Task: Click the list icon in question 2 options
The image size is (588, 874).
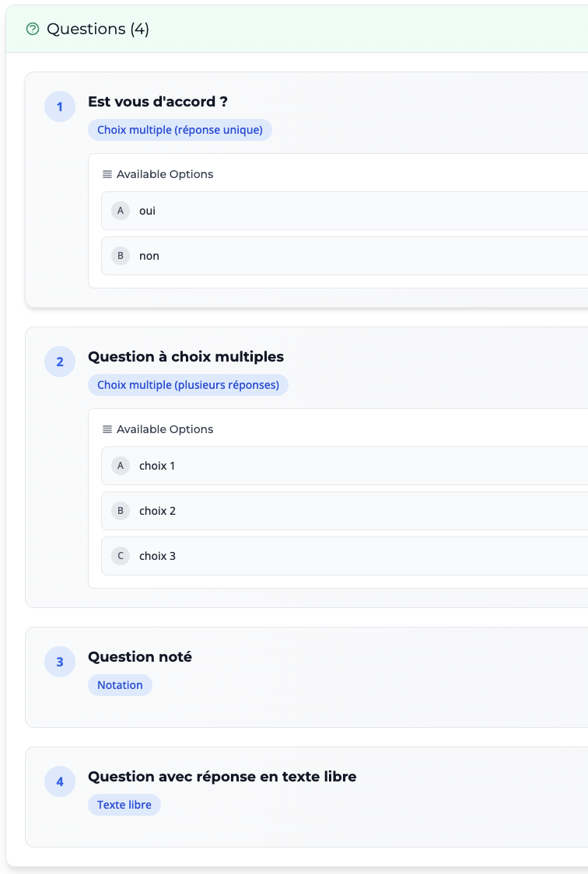Action: (107, 429)
